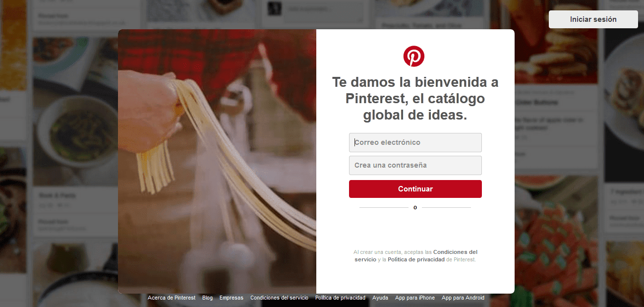644x307 pixels.
Task: Focus the Crea una contraseña field
Action: [x=415, y=165]
